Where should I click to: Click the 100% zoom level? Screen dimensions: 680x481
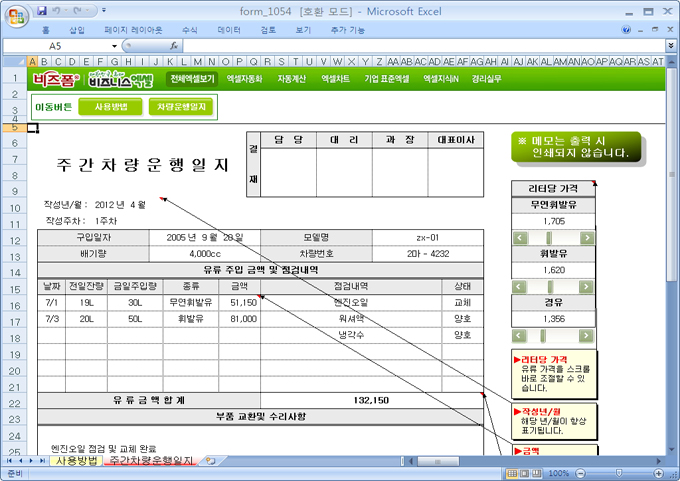[559, 473]
